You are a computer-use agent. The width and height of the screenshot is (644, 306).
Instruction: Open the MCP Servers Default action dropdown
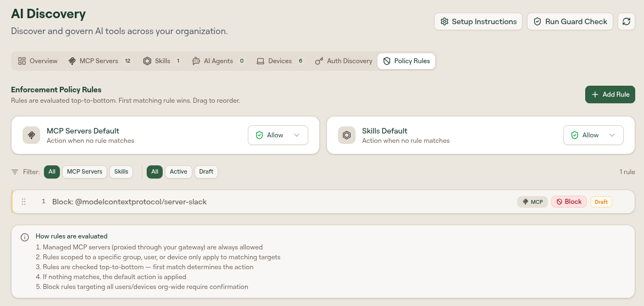(278, 135)
